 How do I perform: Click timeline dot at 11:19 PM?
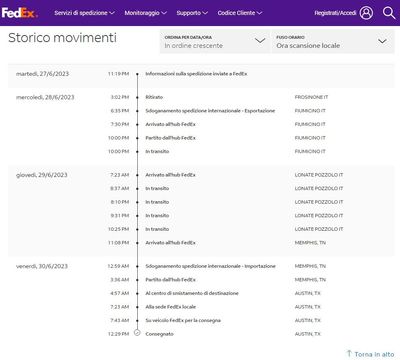[x=137, y=74]
